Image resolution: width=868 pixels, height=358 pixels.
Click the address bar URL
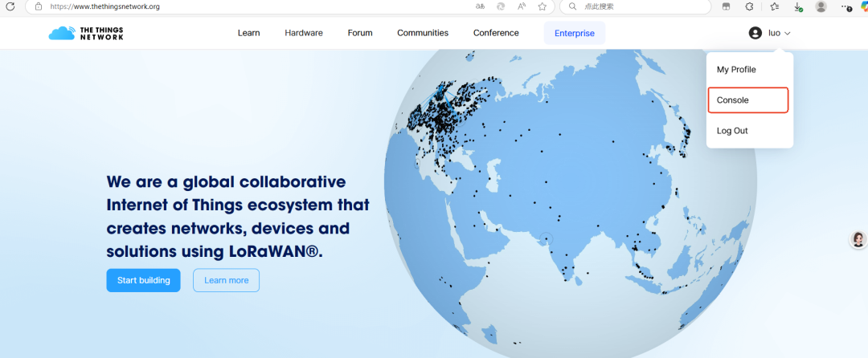click(104, 6)
